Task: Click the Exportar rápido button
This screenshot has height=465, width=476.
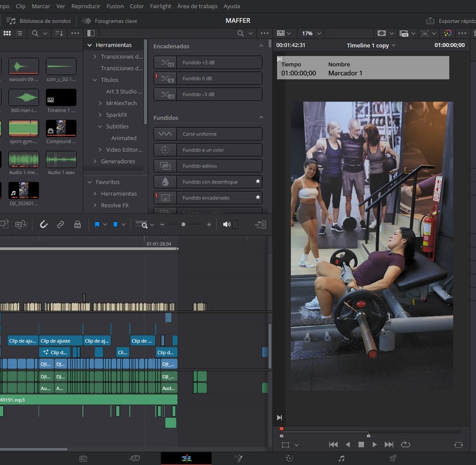Action: (x=452, y=20)
